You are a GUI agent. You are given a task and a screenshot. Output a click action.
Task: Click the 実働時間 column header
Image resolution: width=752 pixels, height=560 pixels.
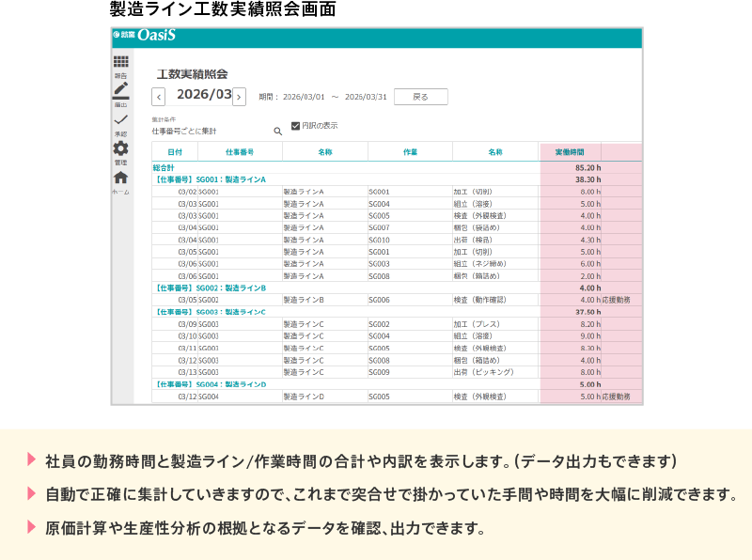[570, 152]
